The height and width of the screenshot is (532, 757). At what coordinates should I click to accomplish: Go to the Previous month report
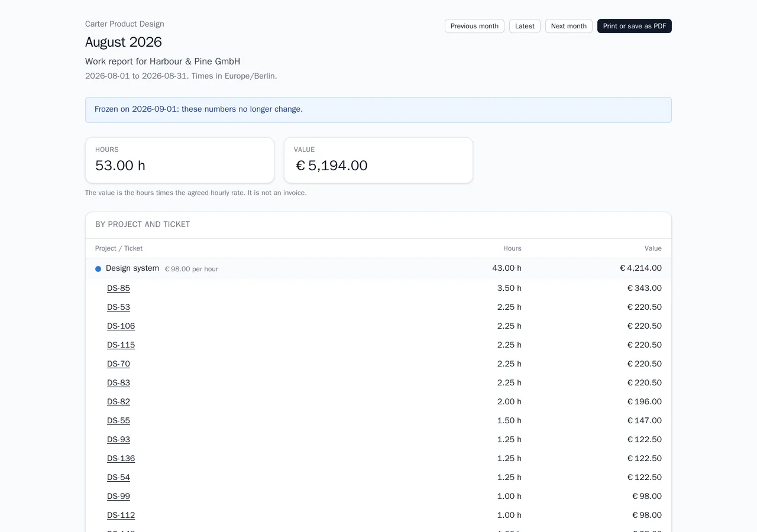(474, 26)
